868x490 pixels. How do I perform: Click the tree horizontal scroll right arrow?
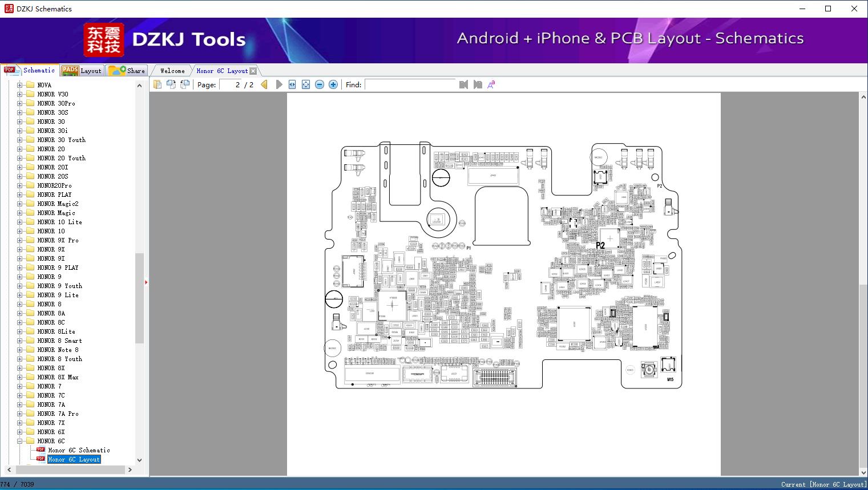(x=130, y=469)
